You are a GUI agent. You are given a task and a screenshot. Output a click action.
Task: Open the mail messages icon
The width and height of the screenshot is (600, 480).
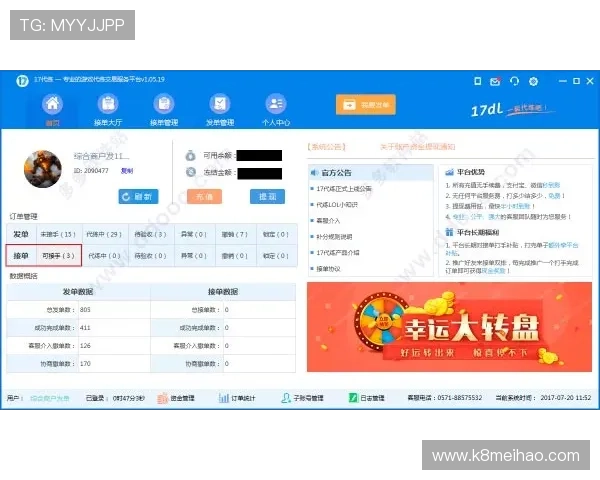[x=495, y=81]
